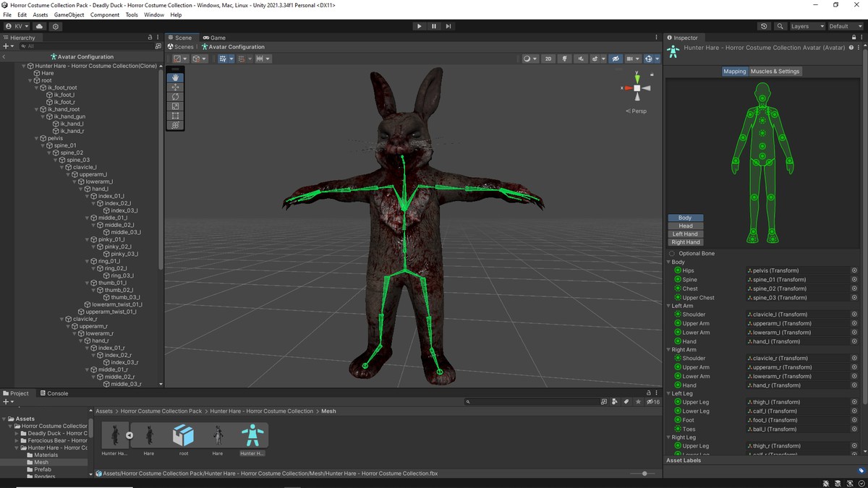Select the Left Hand mapping button

pyautogui.click(x=685, y=234)
